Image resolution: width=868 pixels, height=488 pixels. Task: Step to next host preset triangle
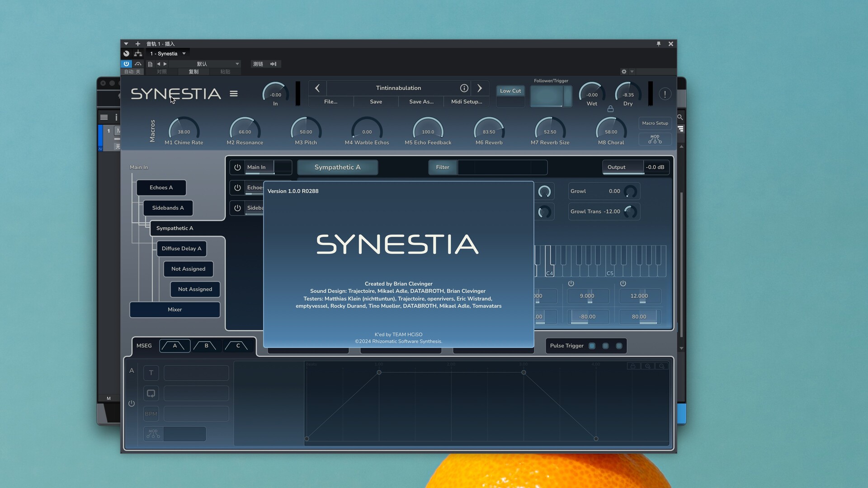(165, 64)
